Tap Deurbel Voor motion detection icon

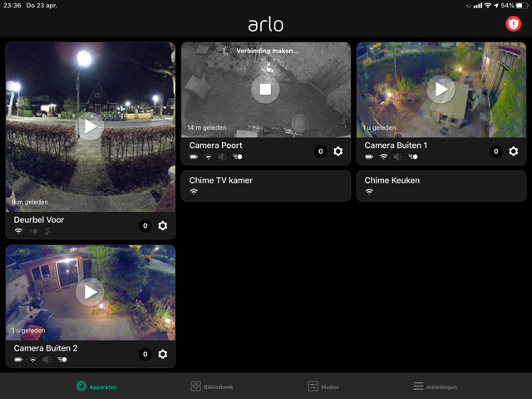[33, 231]
